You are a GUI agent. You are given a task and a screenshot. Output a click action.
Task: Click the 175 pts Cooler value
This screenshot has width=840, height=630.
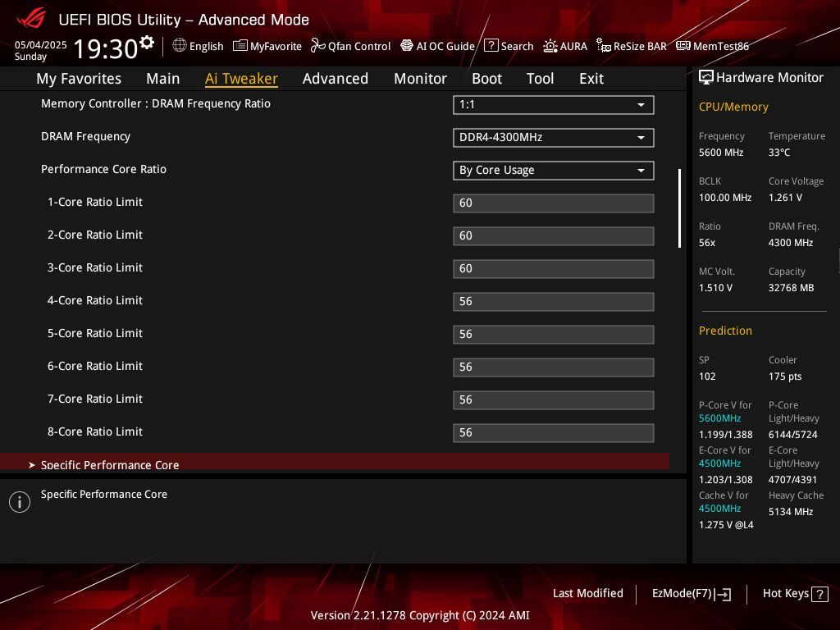tap(785, 376)
